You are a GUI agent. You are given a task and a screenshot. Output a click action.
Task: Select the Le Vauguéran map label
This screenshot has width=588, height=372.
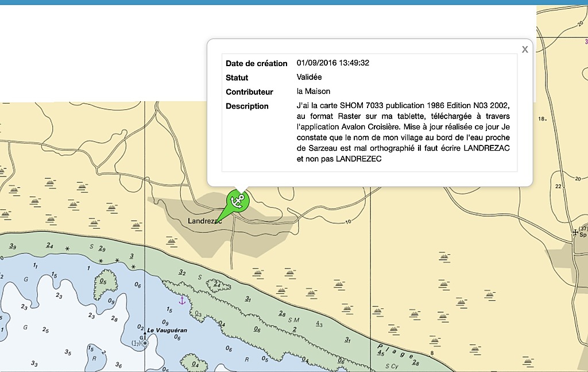[x=167, y=331]
